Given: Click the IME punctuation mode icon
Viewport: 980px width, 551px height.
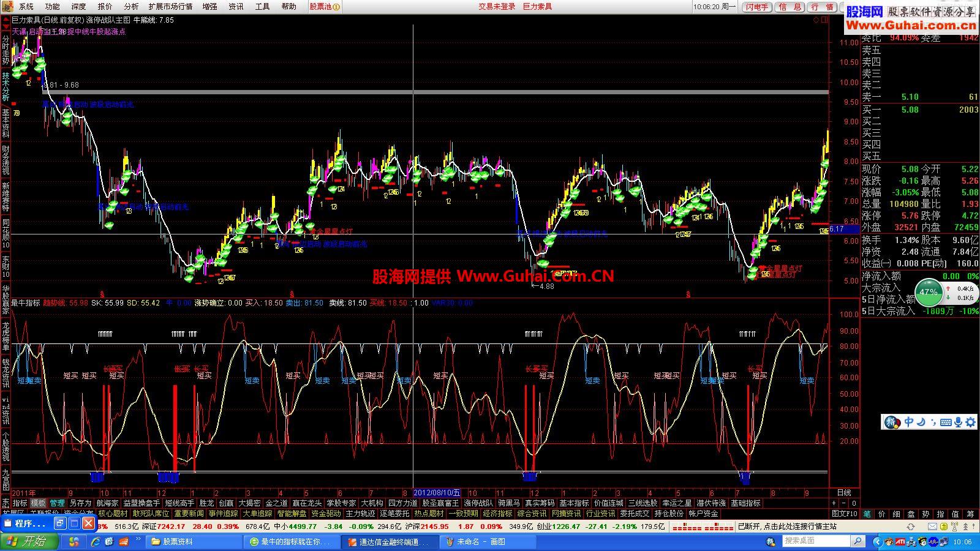Looking at the screenshot, I should [933, 422].
